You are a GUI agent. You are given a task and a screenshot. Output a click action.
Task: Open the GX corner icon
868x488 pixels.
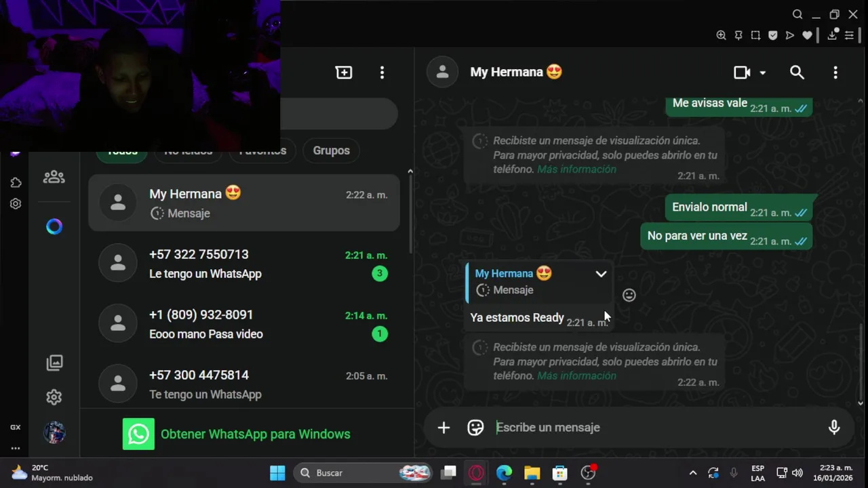tap(15, 428)
